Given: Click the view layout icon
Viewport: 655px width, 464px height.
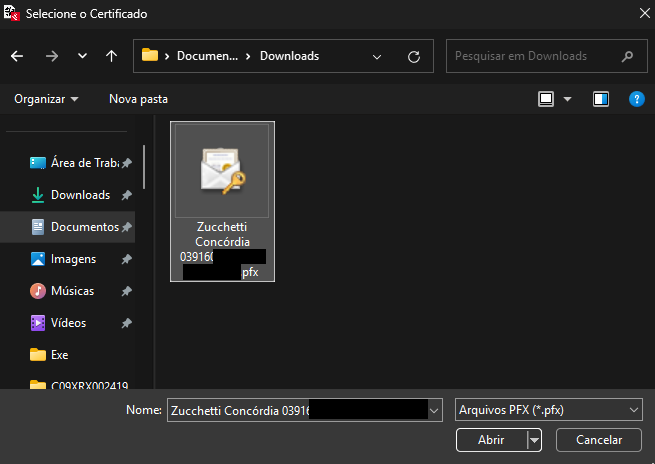Looking at the screenshot, I should pyautogui.click(x=546, y=99).
